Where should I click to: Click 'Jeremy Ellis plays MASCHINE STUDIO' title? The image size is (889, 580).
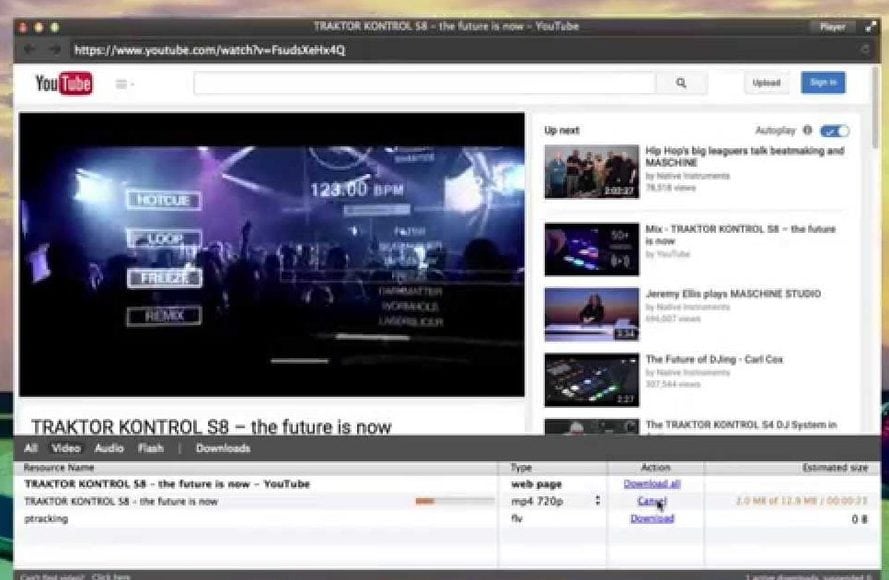(x=733, y=294)
